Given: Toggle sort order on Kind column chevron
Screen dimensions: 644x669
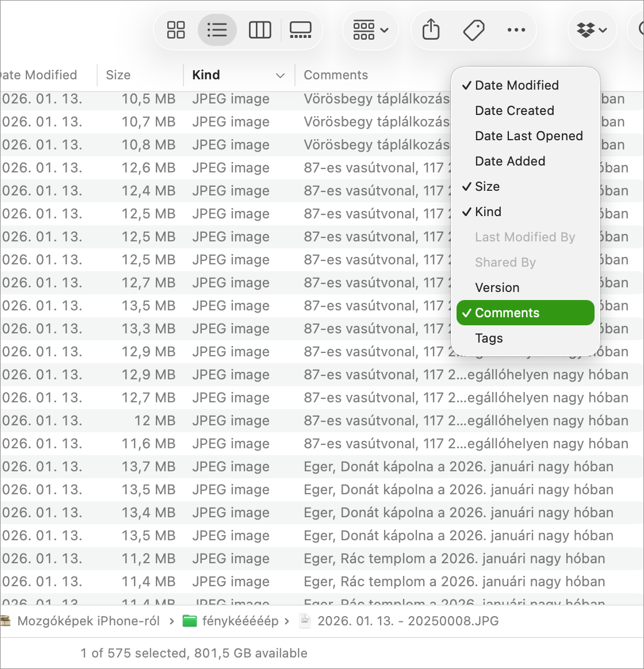Looking at the screenshot, I should coord(280,75).
